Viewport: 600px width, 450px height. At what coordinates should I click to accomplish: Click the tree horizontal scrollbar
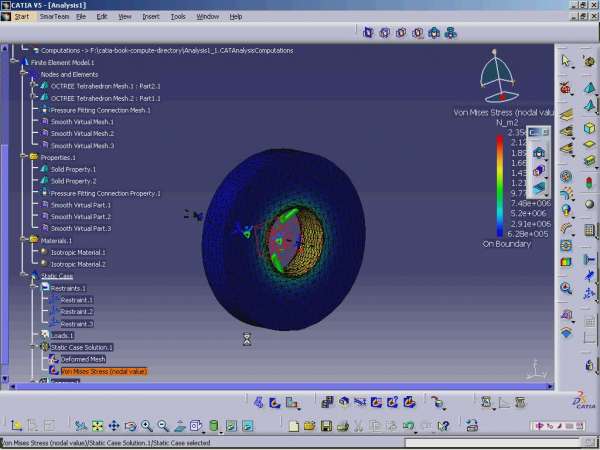(x=281, y=386)
